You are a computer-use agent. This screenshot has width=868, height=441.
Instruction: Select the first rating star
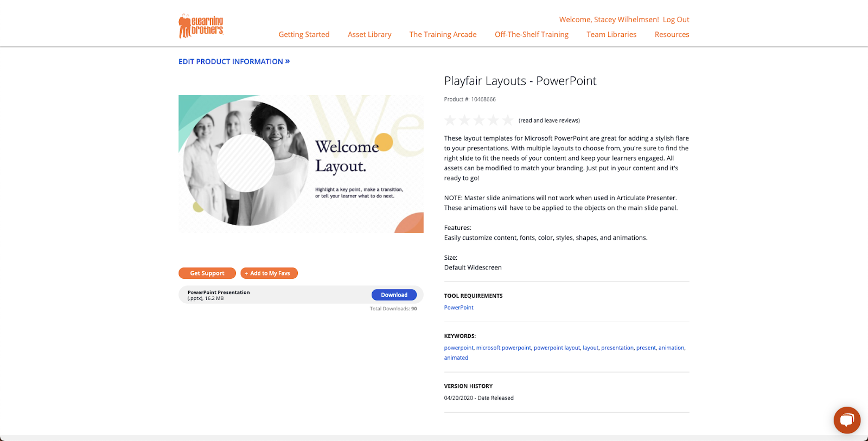[x=450, y=120]
